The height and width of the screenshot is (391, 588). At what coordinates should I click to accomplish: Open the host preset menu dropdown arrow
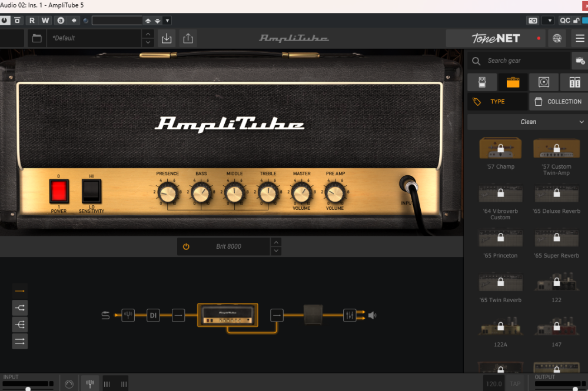168,21
